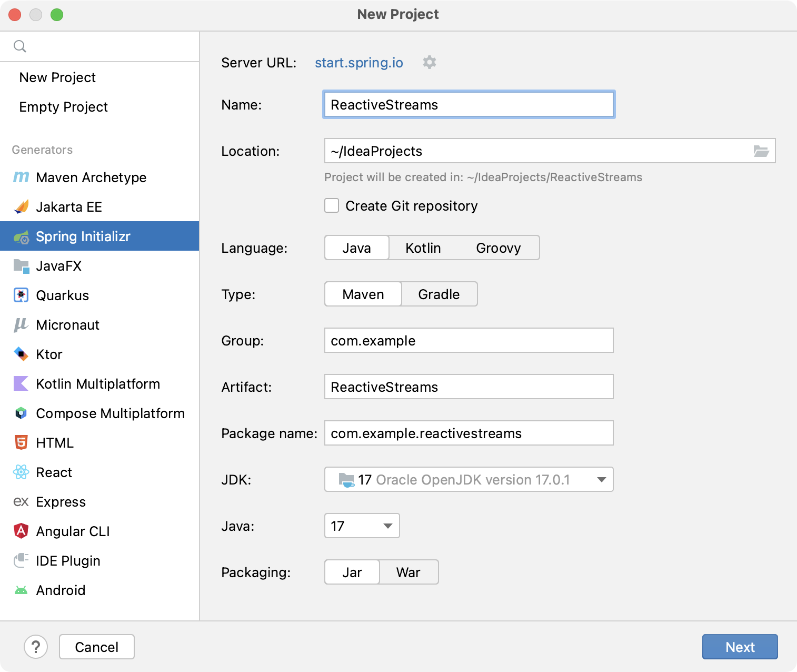The width and height of the screenshot is (797, 672).
Task: Click the IDE Plugin plug icon
Action: click(x=21, y=560)
